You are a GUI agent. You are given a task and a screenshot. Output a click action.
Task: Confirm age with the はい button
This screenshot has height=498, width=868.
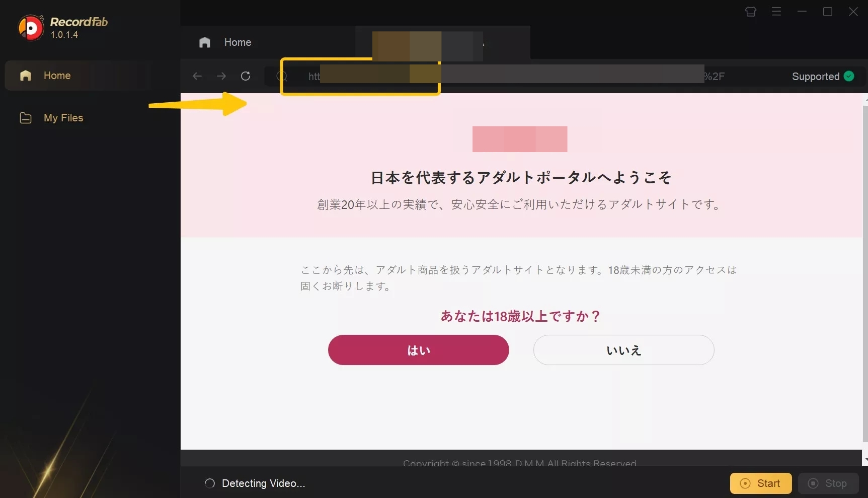coord(419,350)
